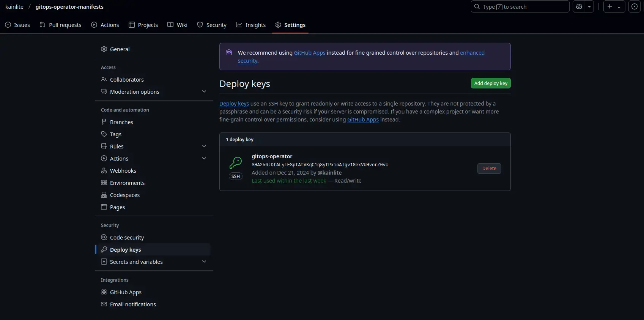The height and width of the screenshot is (320, 644).
Task: Click the Copilot icon in the banner
Action: [x=229, y=52]
